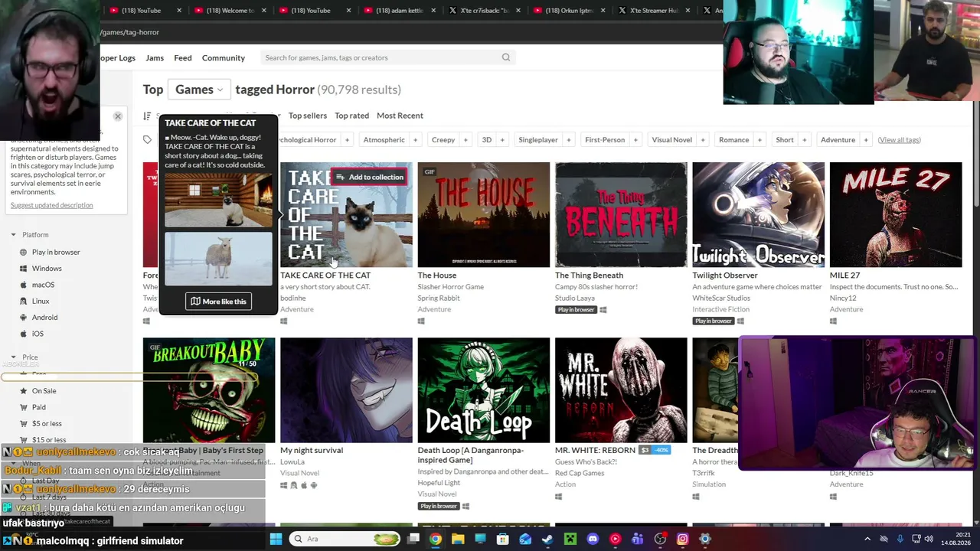Click the itch.io search input field

coord(380,57)
